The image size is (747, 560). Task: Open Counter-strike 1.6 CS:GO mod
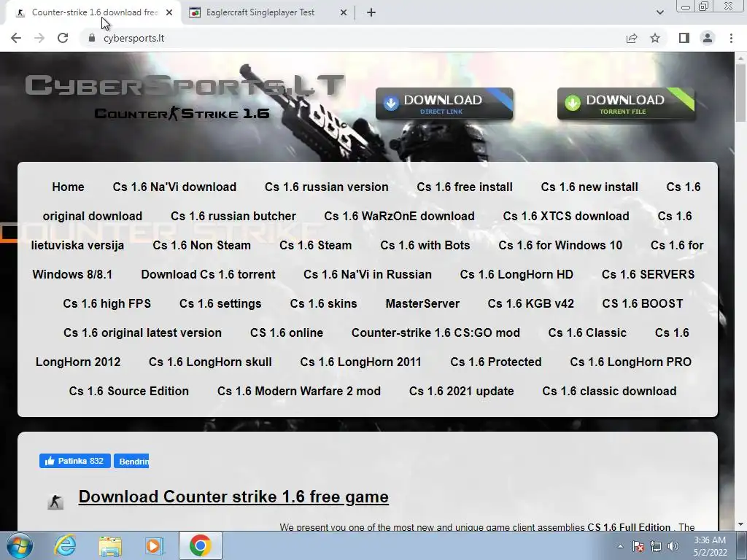coord(436,332)
